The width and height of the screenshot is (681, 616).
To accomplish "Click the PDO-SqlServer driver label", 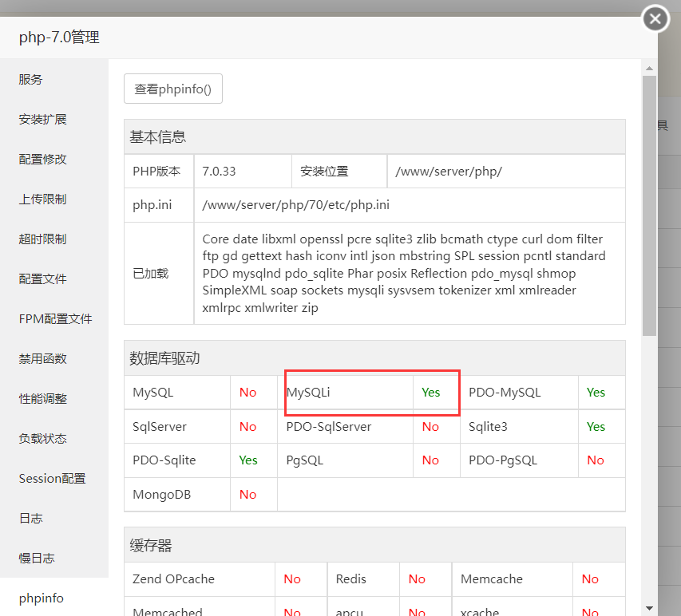I will pos(329,427).
